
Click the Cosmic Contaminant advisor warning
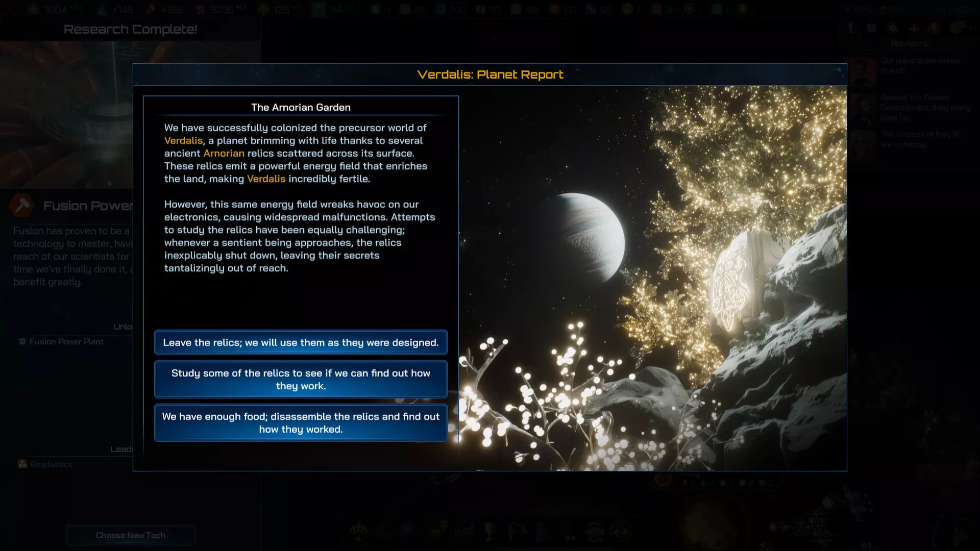click(x=924, y=107)
